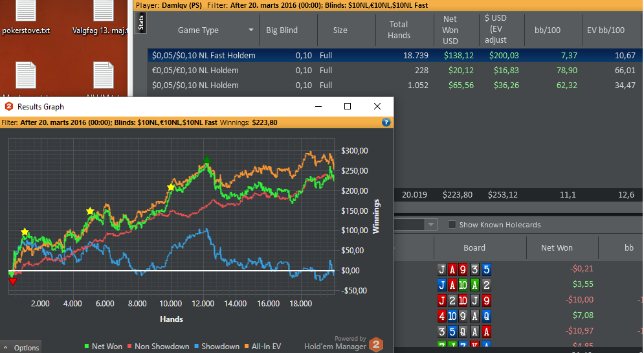Toggle the All-In EV legend series

pos(262,347)
